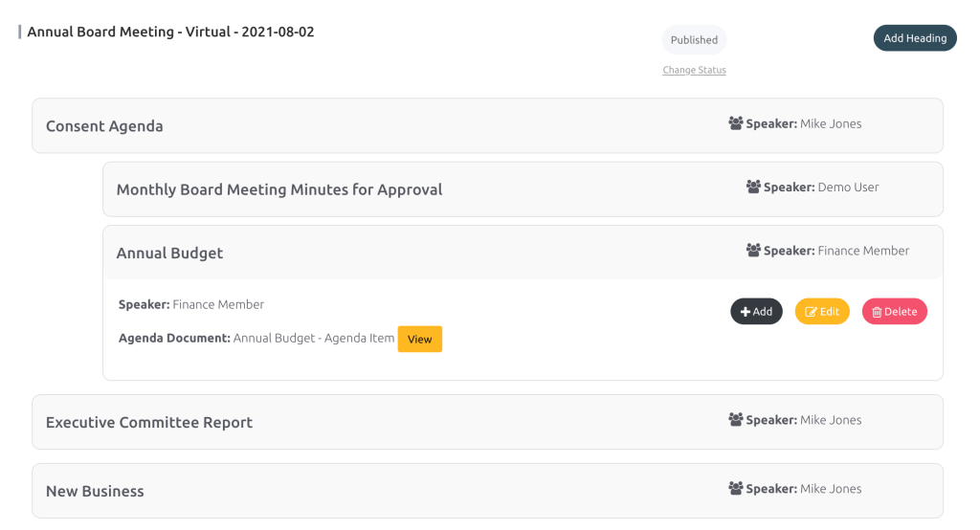This screenshot has width=980, height=530.
Task: Expand Monthly Board Meeting Minutes for Approval
Action: [279, 189]
